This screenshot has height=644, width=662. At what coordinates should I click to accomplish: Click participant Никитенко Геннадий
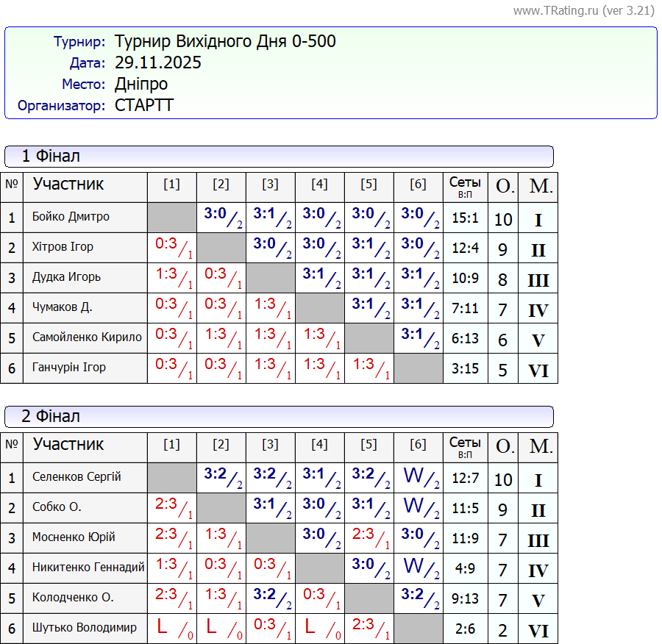coord(88,568)
